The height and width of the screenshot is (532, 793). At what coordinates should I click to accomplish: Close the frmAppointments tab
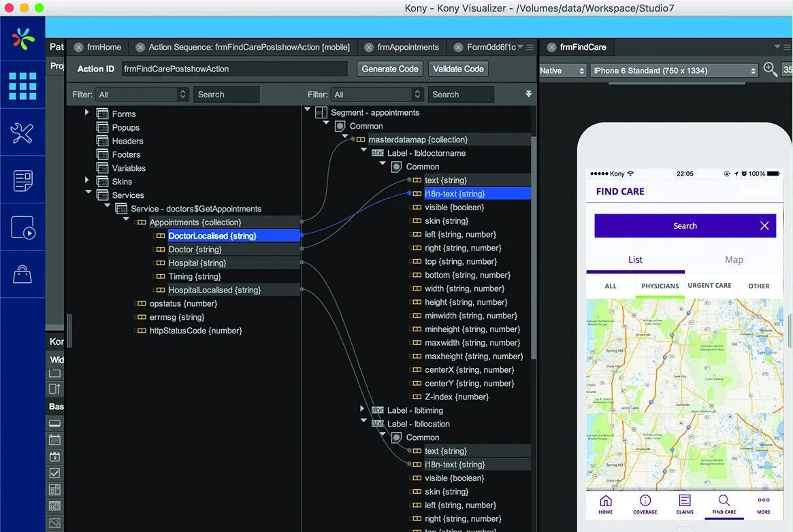click(x=369, y=48)
